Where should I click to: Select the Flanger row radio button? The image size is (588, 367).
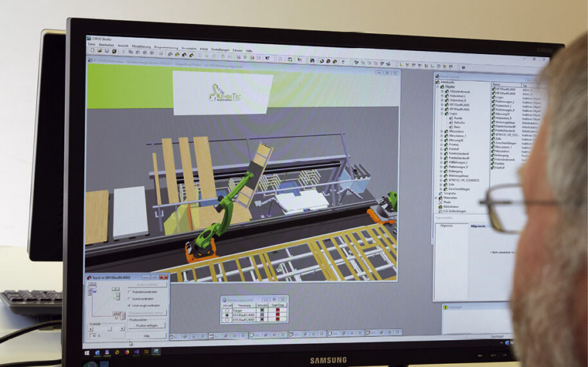pos(227,310)
